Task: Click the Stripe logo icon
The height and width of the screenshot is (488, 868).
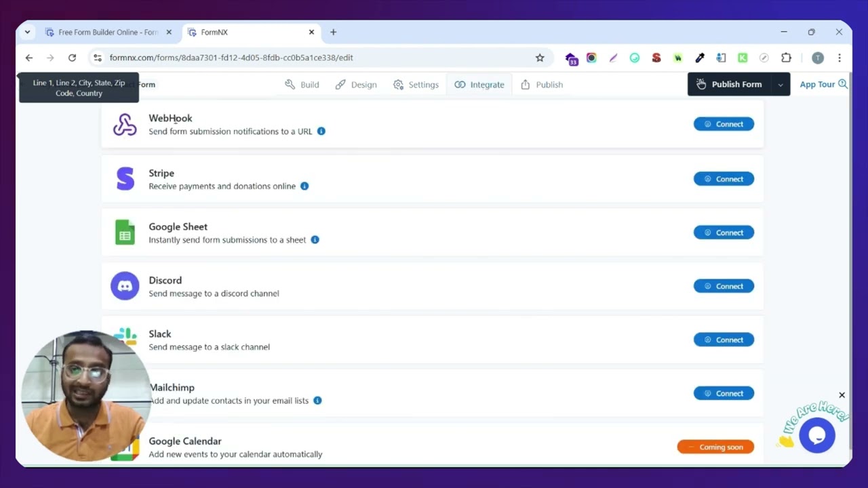Action: pos(125,179)
